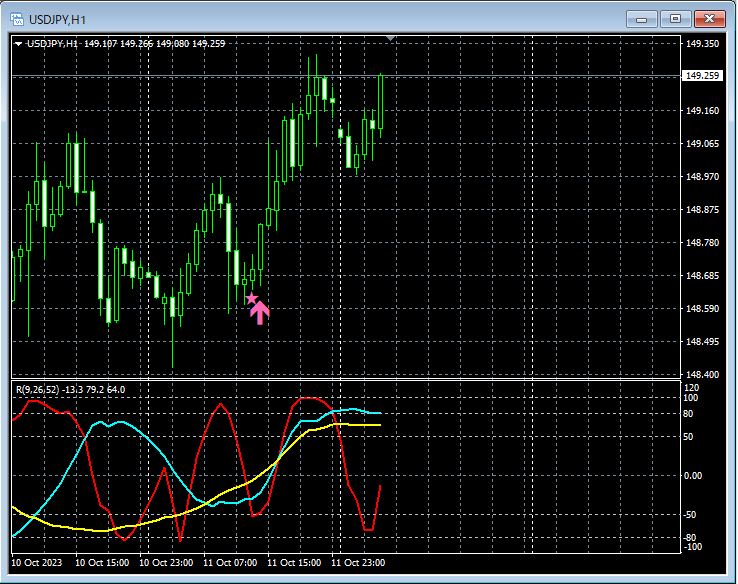
Task: Click the indicator scale value 120
Action: coord(691,388)
